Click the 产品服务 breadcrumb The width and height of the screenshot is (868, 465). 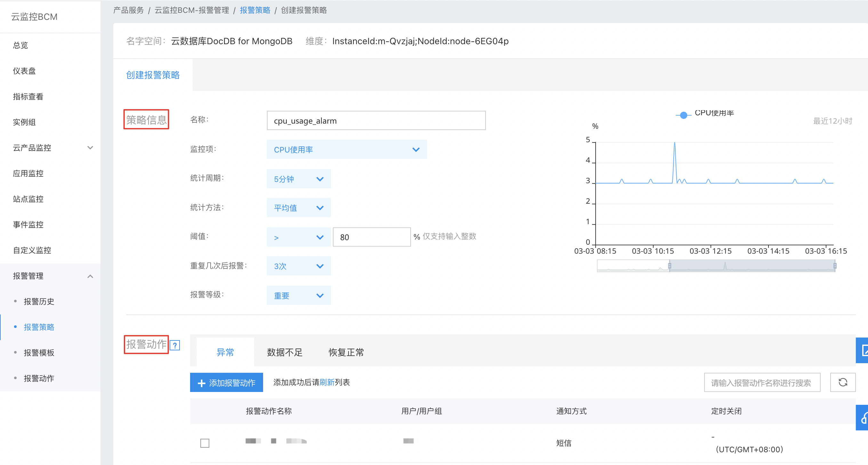128,10
